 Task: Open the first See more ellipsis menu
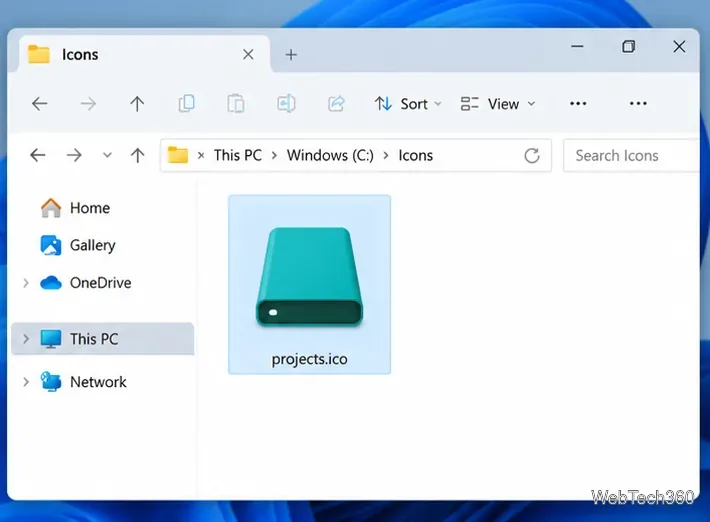pyautogui.click(x=578, y=104)
